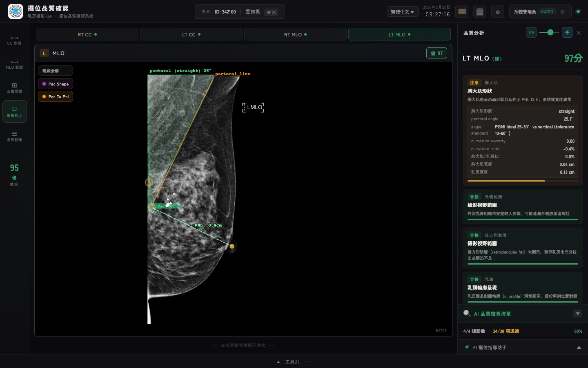This screenshot has width=588, height=368.
Task: Open the clipboard icon in header
Action: point(480,11)
